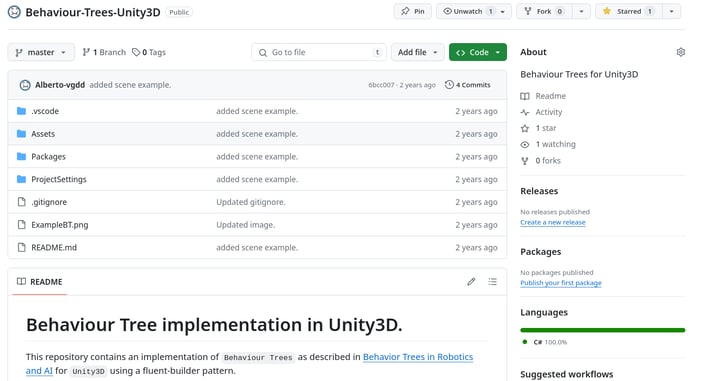The image size is (705, 381).
Task: Open the Fork dropdown arrow
Action: (581, 11)
